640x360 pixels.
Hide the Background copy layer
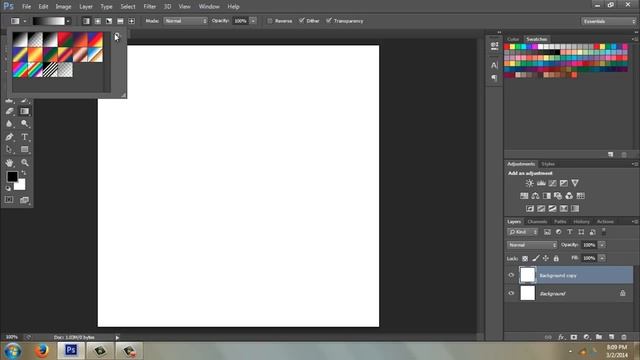[x=511, y=275]
